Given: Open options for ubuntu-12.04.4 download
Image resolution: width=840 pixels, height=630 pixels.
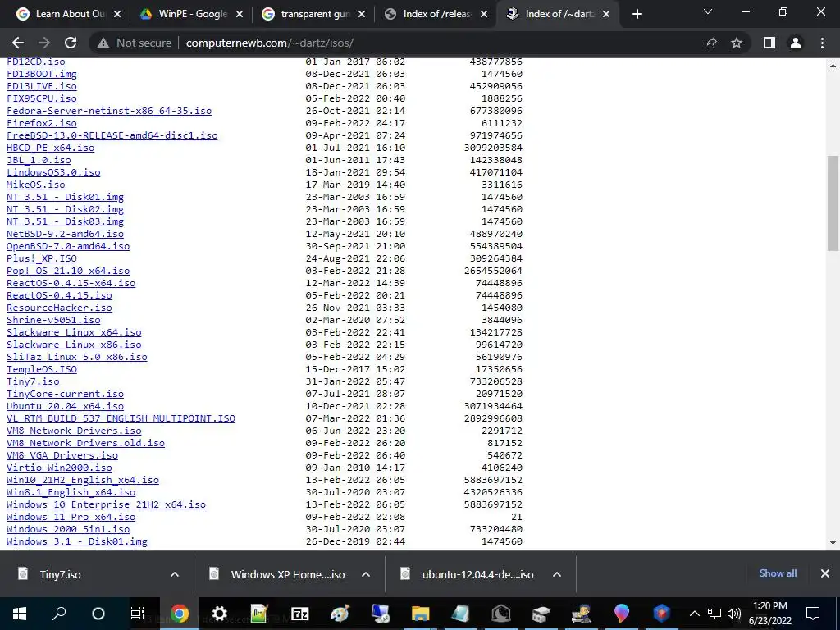Looking at the screenshot, I should pyautogui.click(x=557, y=574).
